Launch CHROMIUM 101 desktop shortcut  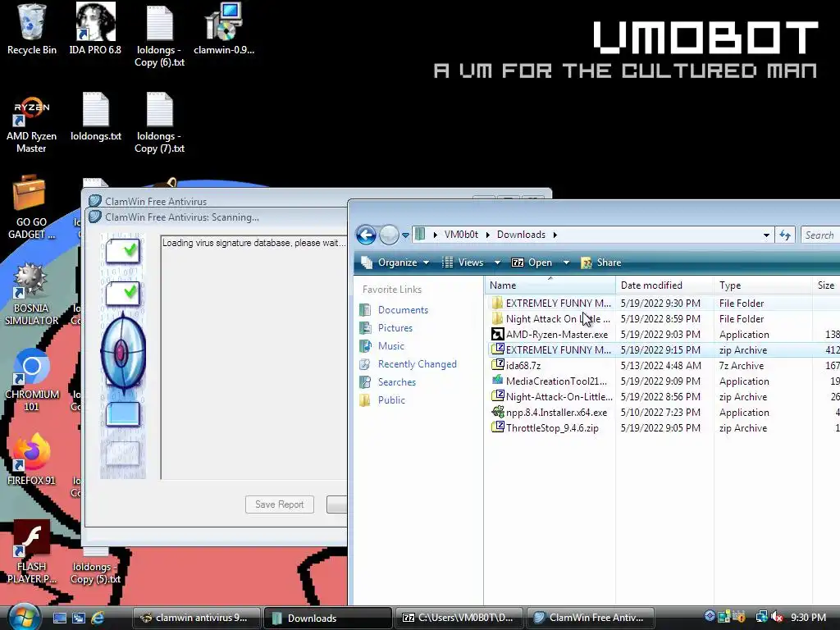32,381
